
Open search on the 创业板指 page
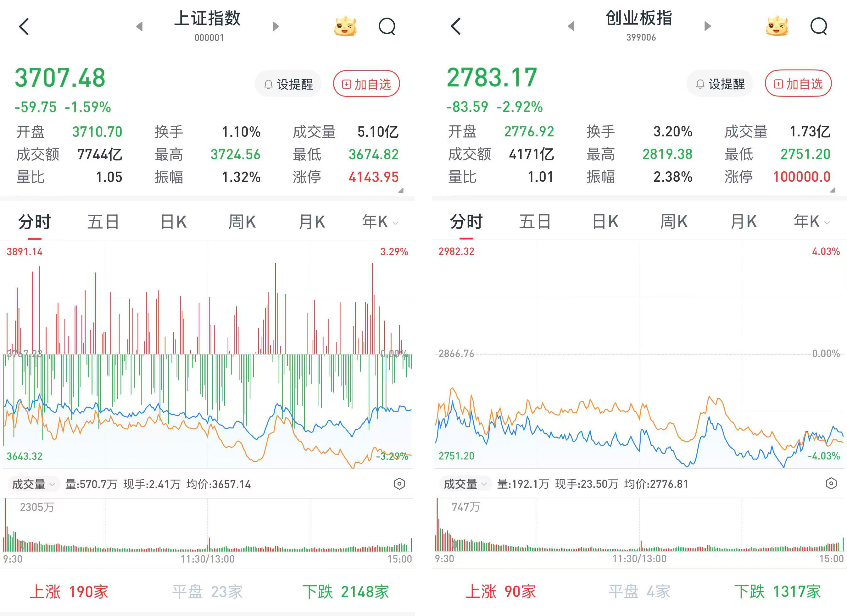pyautogui.click(x=819, y=26)
